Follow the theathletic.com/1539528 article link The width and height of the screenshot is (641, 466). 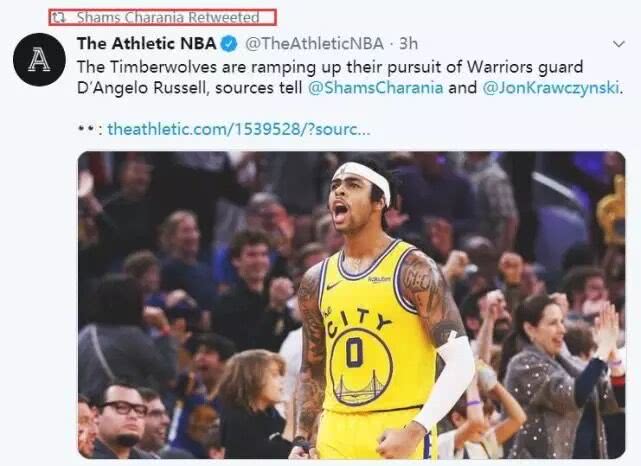coord(239,130)
